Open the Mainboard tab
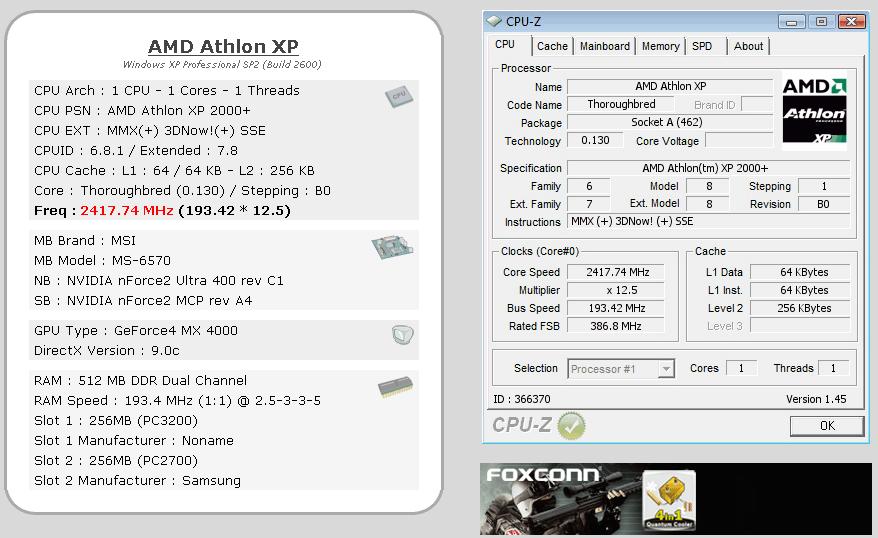Image resolution: width=878 pixels, height=538 pixels. [x=605, y=46]
